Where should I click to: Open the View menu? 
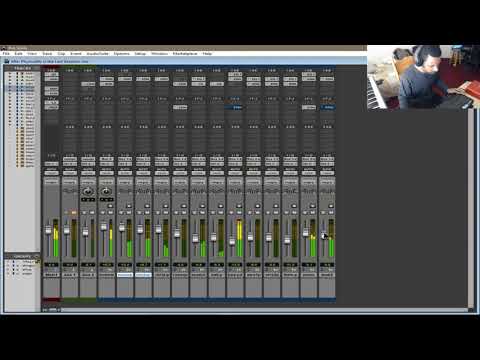pos(32,53)
